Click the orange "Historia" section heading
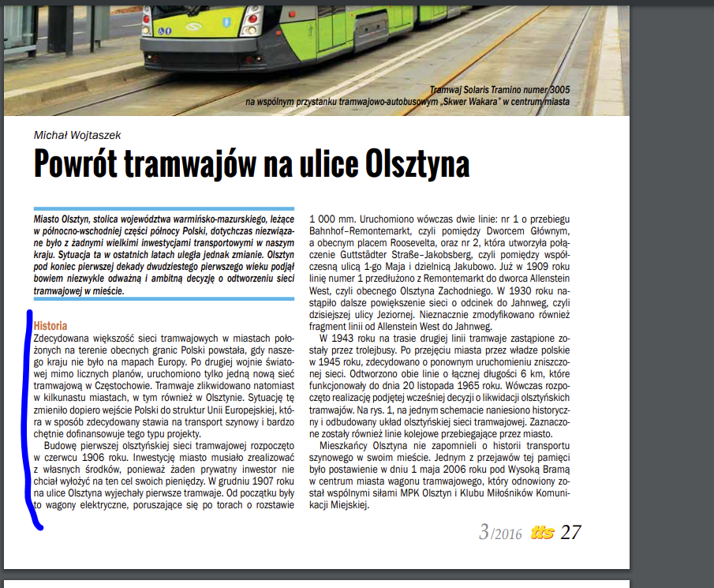This screenshot has width=714, height=588. 50,326
